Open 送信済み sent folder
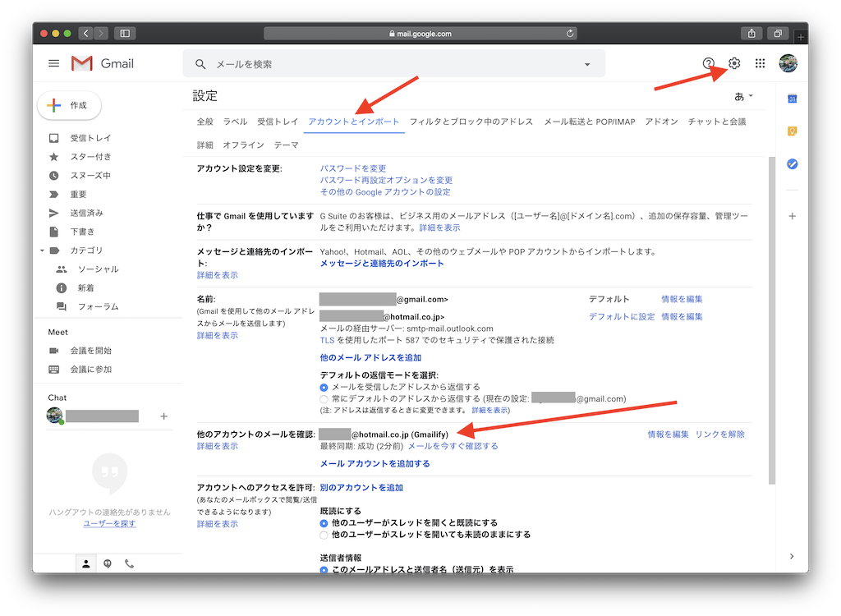The image size is (841, 616). pos(85,213)
